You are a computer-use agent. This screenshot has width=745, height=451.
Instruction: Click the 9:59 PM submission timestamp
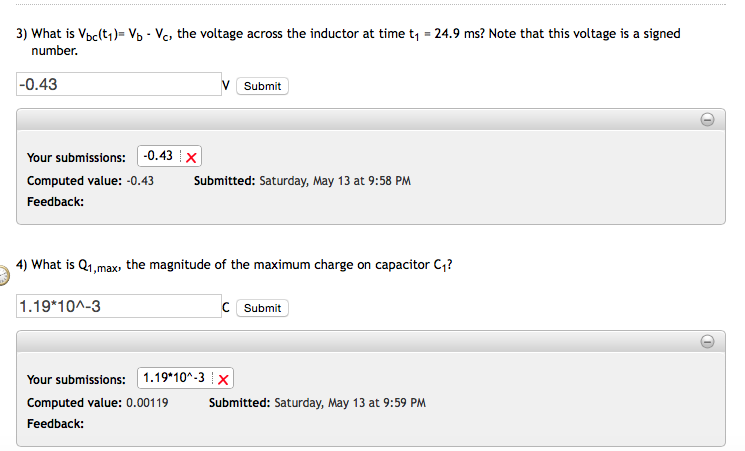[318, 403]
